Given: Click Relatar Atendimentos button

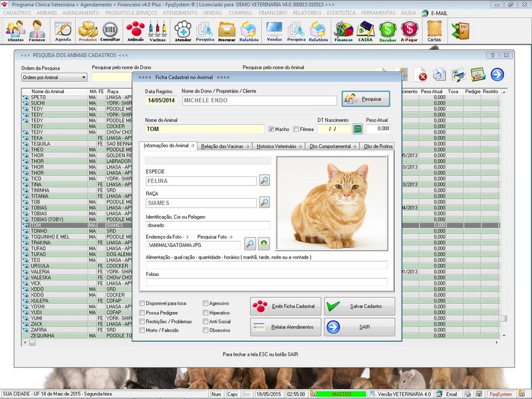Looking at the screenshot, I should pos(285,327).
